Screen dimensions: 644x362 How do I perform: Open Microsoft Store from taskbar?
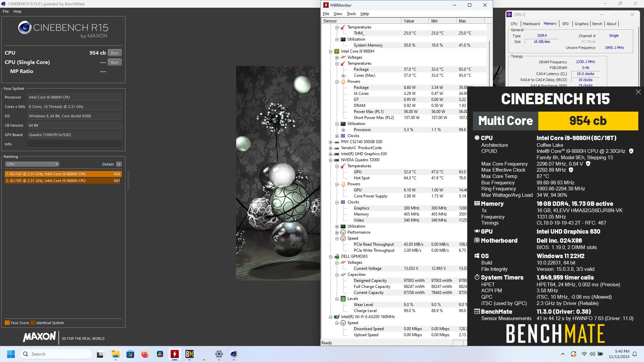pos(130,354)
